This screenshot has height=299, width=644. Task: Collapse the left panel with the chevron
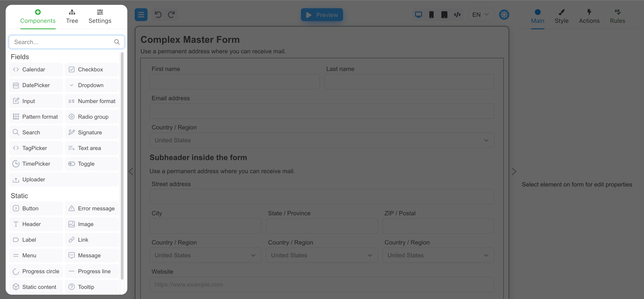[131, 171]
